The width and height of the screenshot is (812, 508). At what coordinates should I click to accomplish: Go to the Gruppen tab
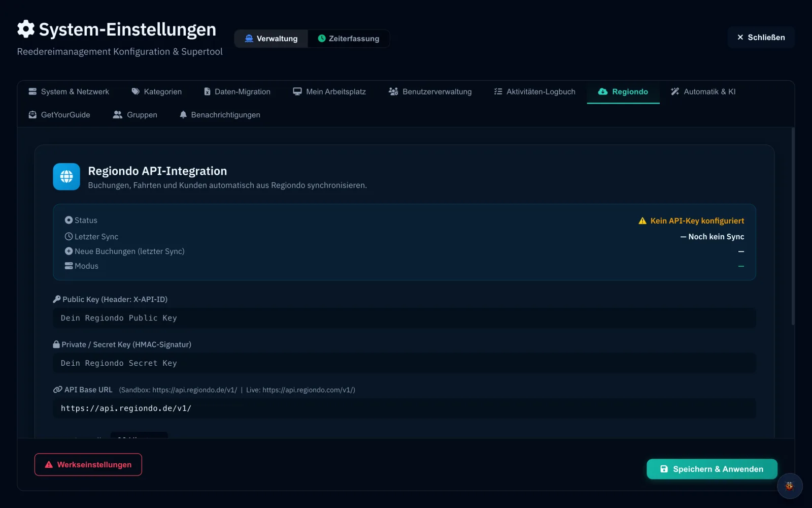[135, 115]
